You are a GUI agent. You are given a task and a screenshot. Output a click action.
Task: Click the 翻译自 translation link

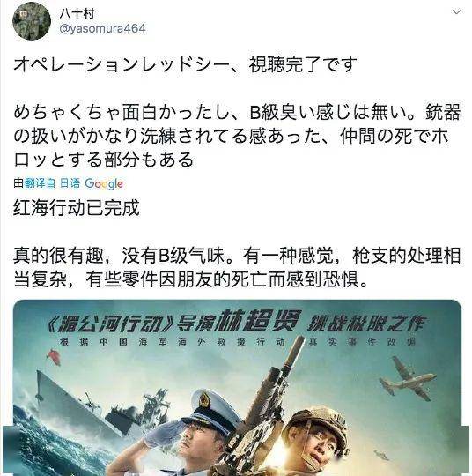(40, 183)
